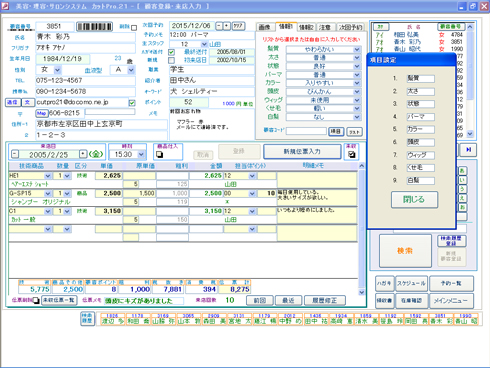Increase the next appointment date with plus
This screenshot has height=368, width=490.
pos(227,26)
